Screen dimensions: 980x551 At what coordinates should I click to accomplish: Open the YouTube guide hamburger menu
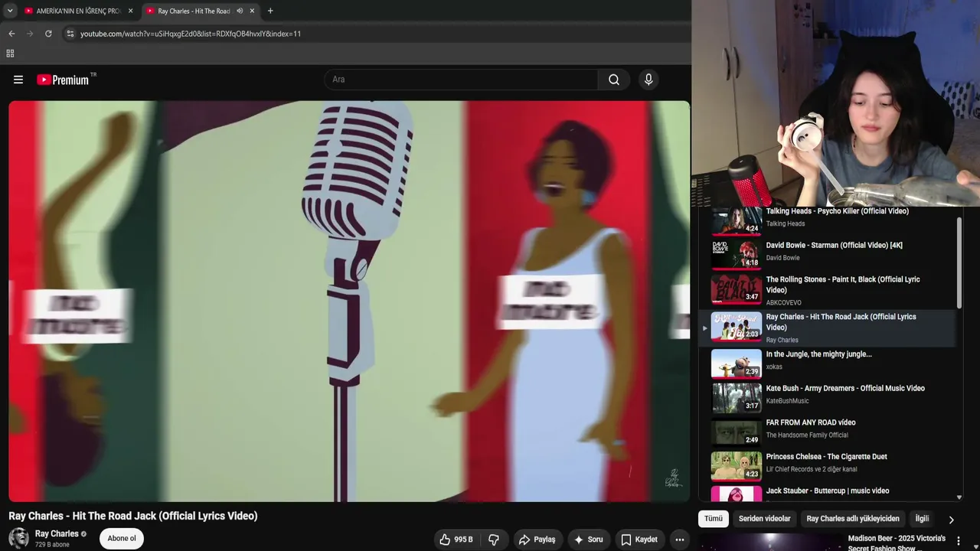pyautogui.click(x=18, y=80)
